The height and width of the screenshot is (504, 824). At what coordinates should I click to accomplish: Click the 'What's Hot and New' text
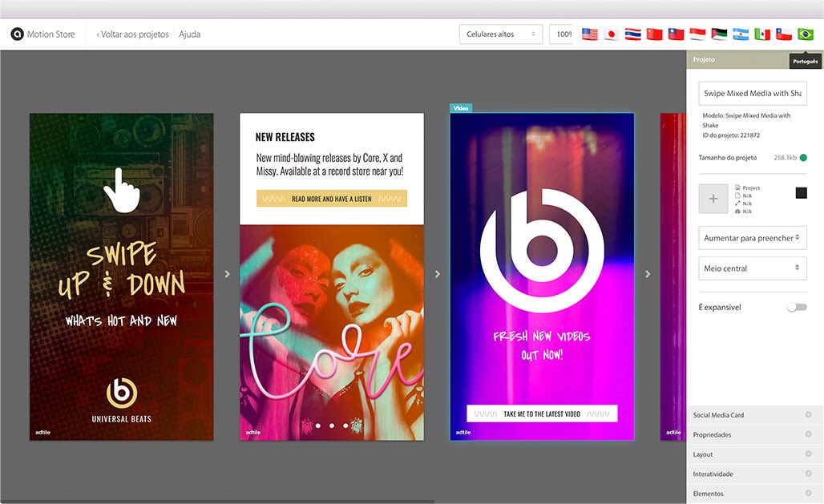(x=121, y=321)
